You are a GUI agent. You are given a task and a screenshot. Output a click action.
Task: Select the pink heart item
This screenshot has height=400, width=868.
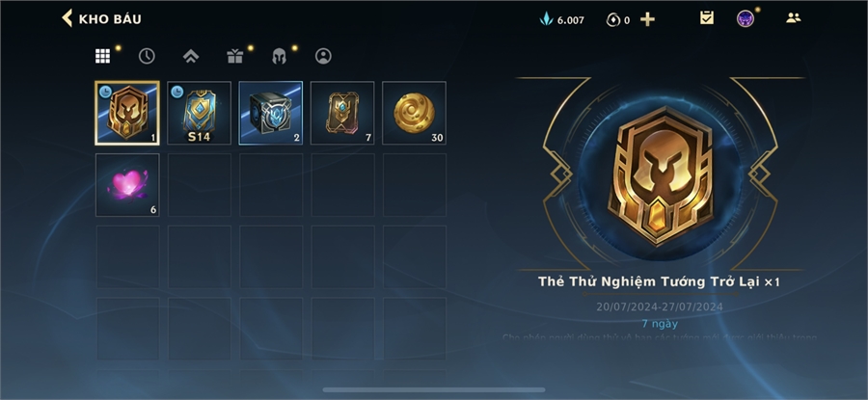coord(127,185)
